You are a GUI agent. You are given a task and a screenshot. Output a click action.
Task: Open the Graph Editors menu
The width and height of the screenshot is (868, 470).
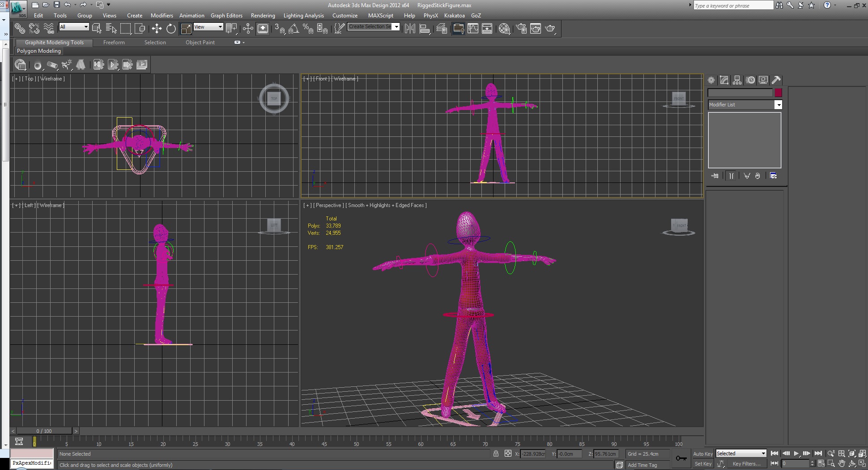[226, 15]
